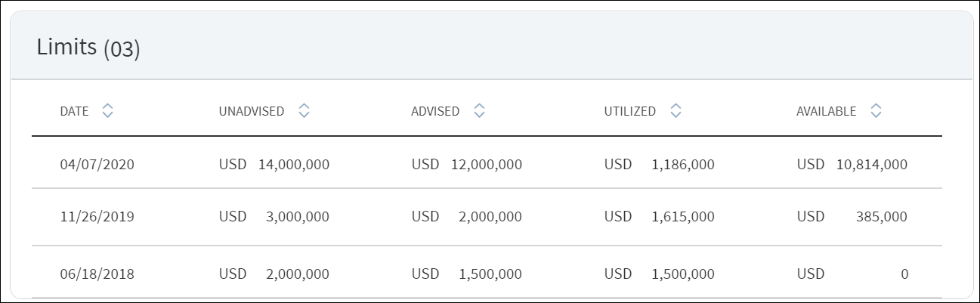Click the UTILIZED sort chevron icon
The image size is (980, 303).
click(x=675, y=111)
